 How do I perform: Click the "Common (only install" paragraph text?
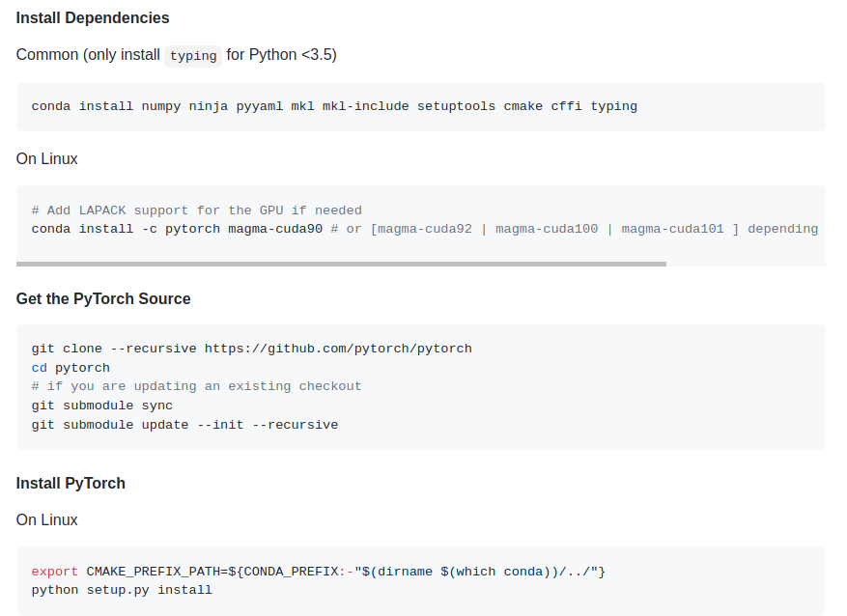tap(88, 55)
